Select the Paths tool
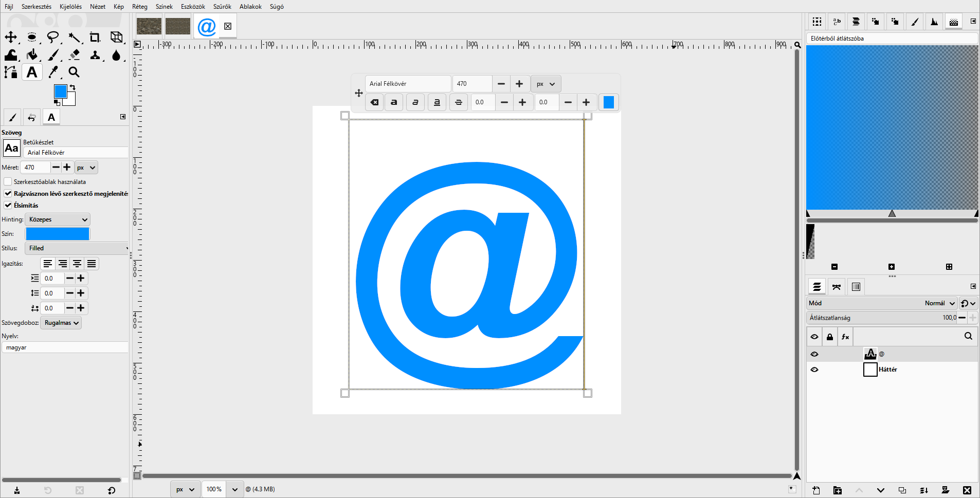Screen dimensions: 980x498 tap(11, 72)
